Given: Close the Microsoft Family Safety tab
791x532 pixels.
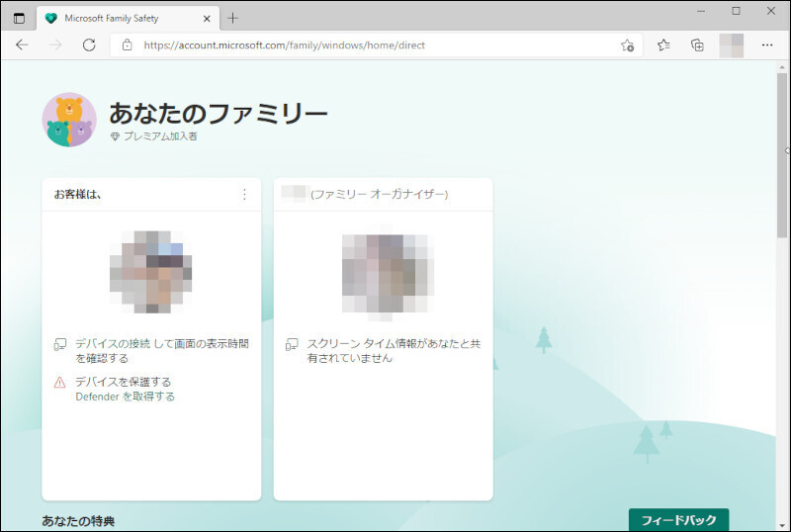Looking at the screenshot, I should click(x=207, y=19).
